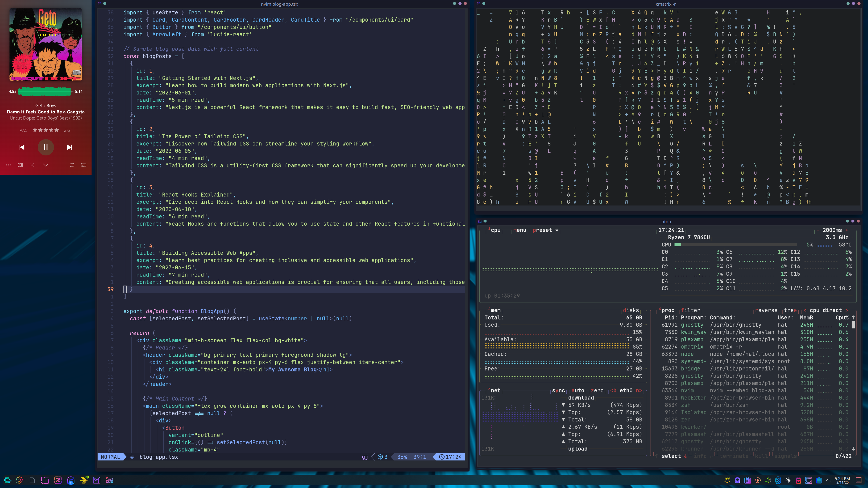
Task: Click the NORMAL mode indicator in nvim
Action: 111,457
